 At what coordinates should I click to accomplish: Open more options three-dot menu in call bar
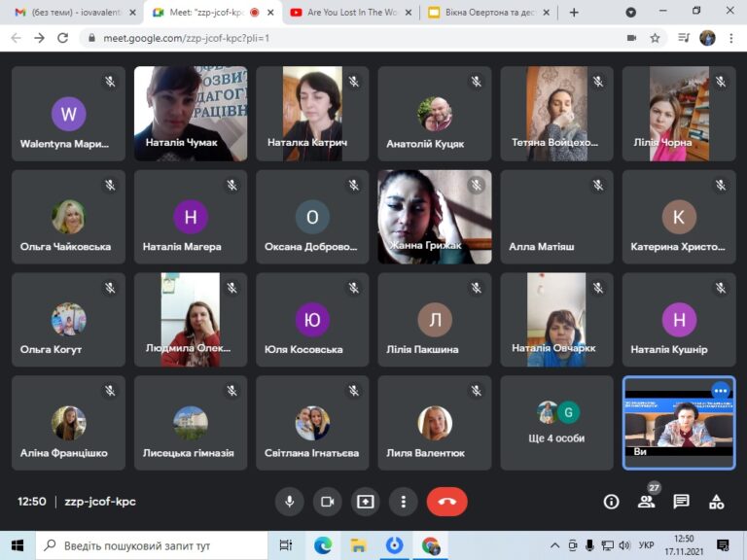403,502
